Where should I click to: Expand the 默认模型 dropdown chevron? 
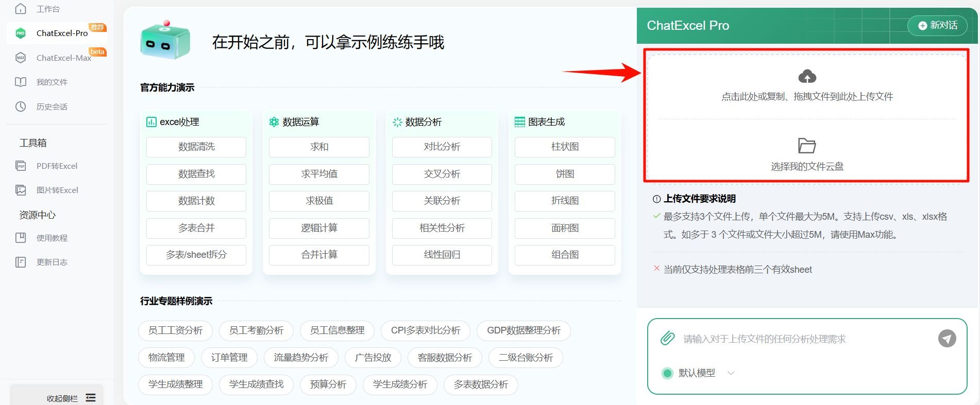click(x=731, y=373)
